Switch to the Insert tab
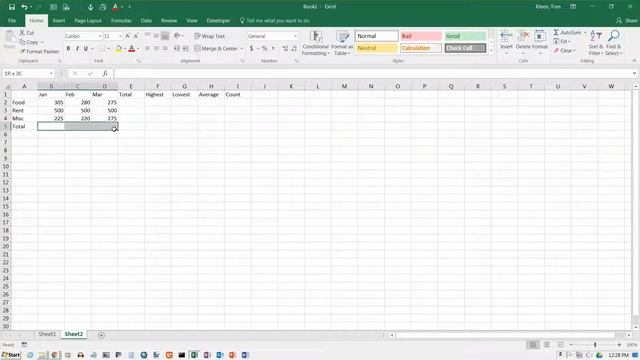This screenshot has height=360, width=640. pos(59,20)
